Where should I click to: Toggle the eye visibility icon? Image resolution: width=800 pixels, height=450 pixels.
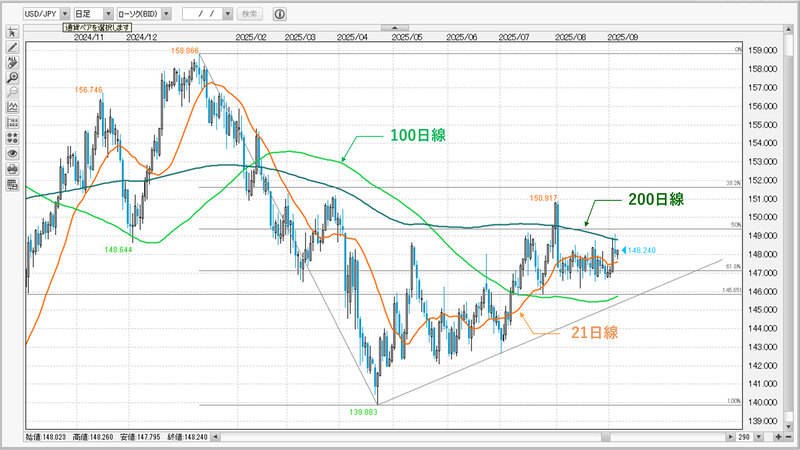tap(12, 153)
